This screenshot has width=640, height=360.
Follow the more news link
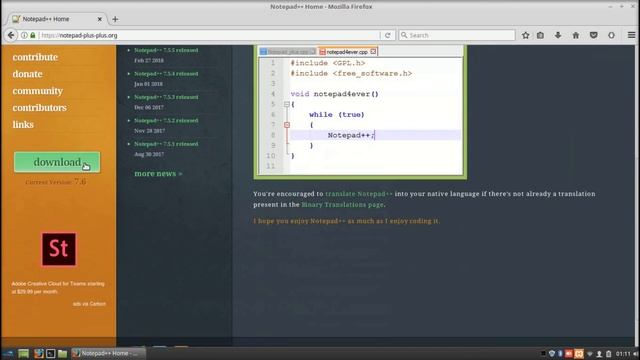(x=158, y=174)
